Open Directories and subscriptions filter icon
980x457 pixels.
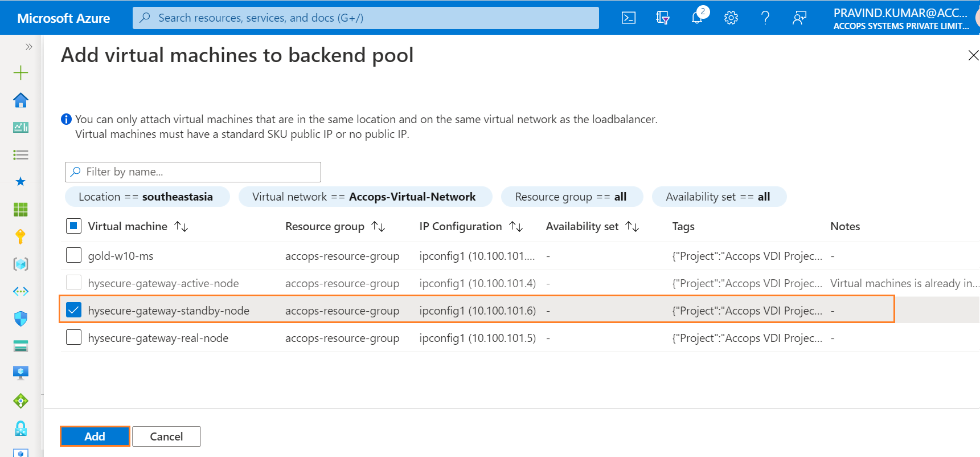coord(663,18)
